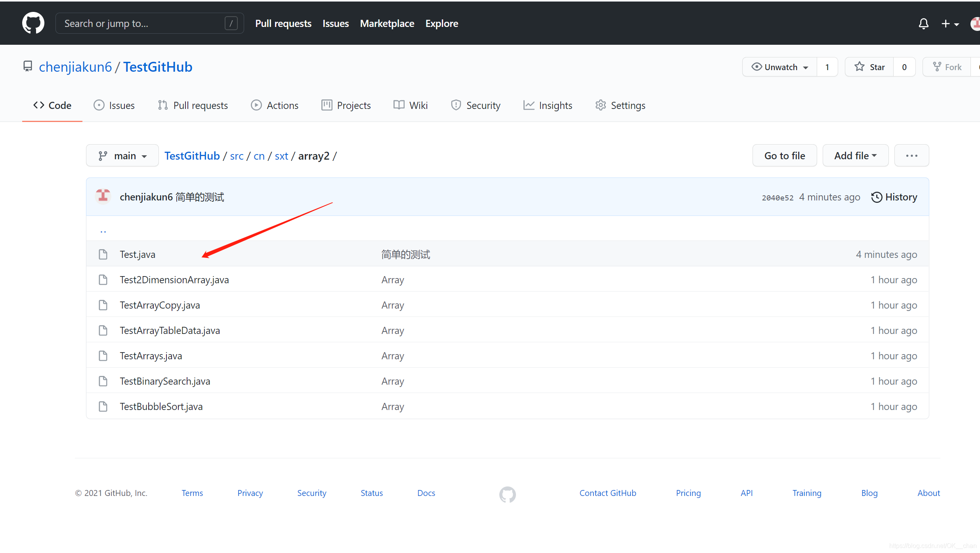Open Marketplace in top navigation
The width and height of the screenshot is (980, 553).
click(x=387, y=23)
